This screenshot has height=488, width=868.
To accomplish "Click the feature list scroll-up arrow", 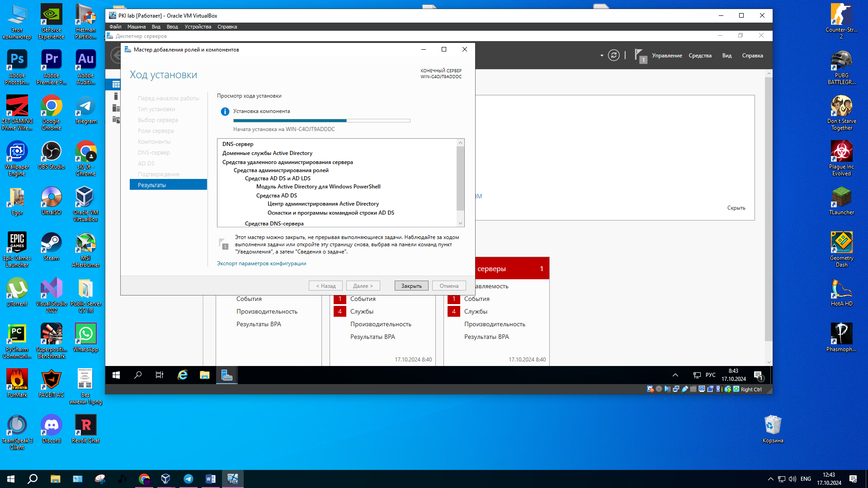I will click(461, 143).
